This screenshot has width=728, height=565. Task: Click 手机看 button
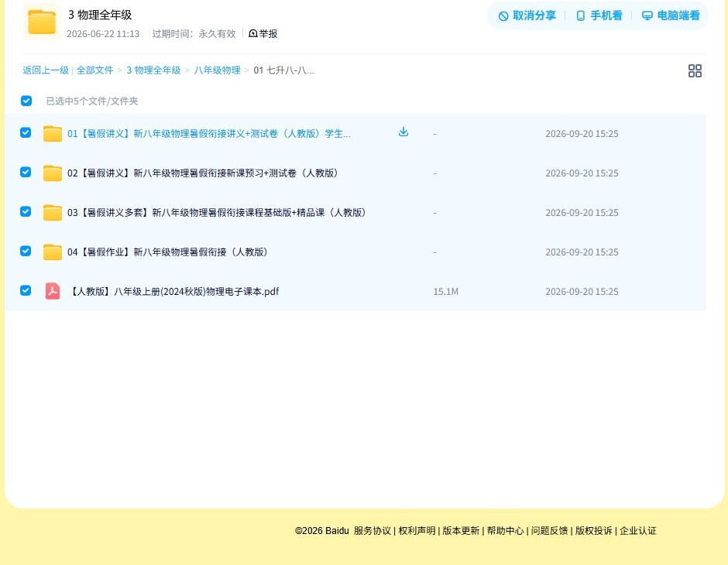[599, 15]
